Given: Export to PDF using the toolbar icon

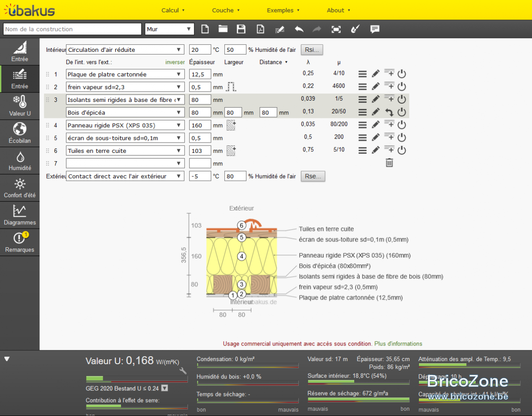Looking at the screenshot, I should point(260,29).
